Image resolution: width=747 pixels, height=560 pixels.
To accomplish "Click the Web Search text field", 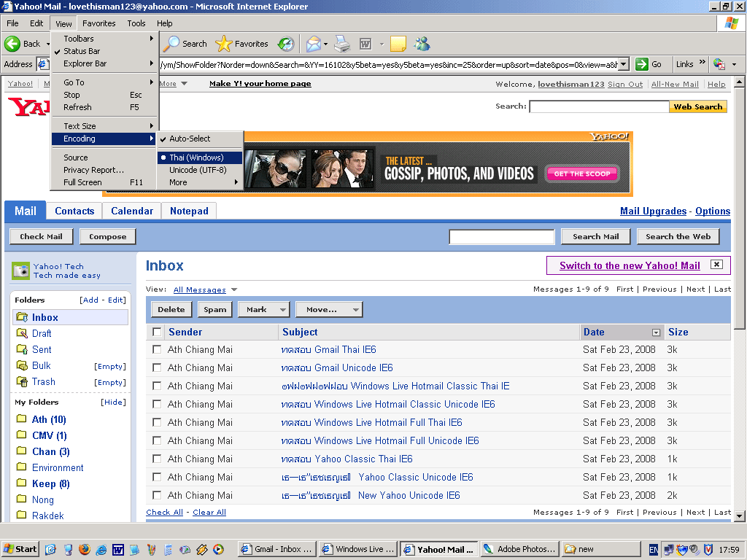I will pos(600,106).
